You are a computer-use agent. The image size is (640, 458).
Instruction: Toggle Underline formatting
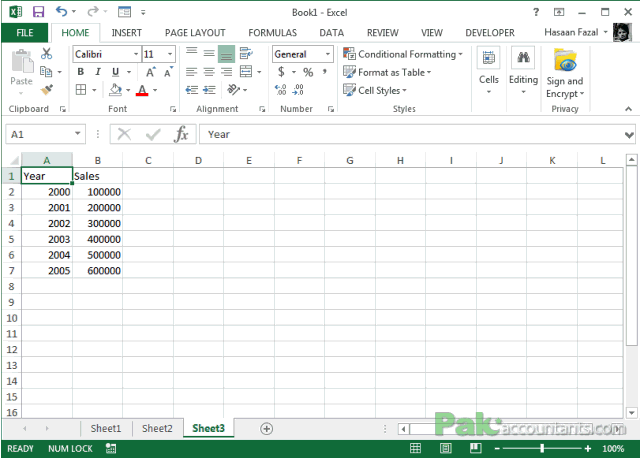[116, 72]
